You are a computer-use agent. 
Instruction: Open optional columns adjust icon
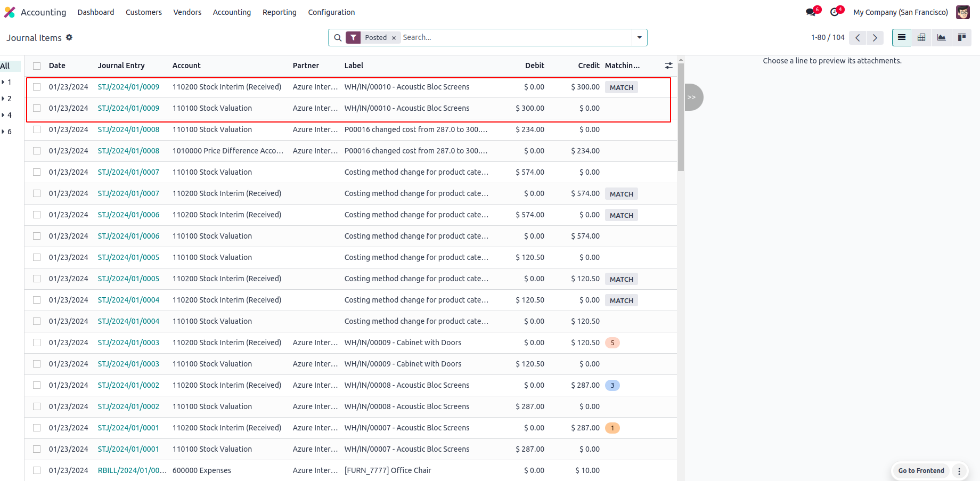coord(668,66)
